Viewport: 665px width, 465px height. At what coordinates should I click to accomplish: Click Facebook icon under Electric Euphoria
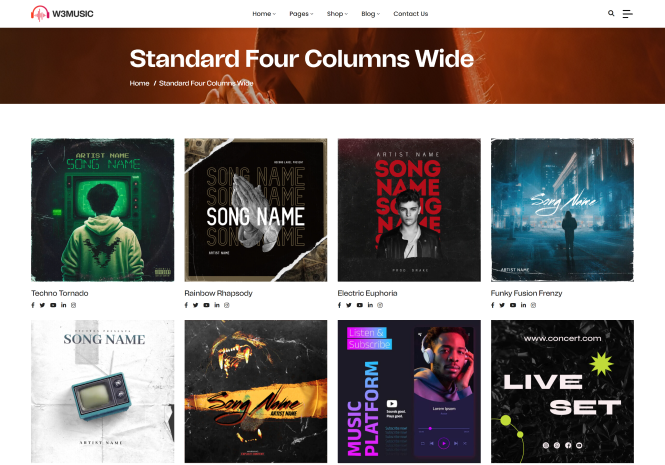click(339, 305)
